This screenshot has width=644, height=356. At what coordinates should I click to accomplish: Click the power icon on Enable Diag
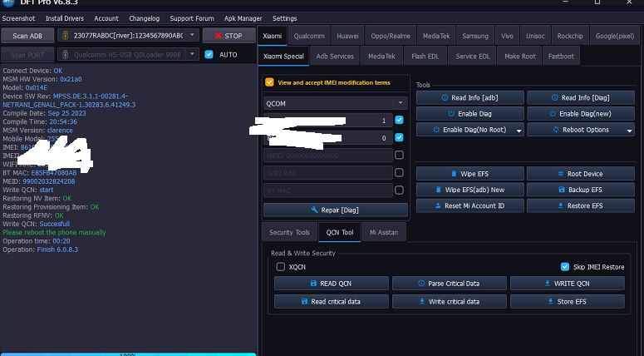point(451,114)
